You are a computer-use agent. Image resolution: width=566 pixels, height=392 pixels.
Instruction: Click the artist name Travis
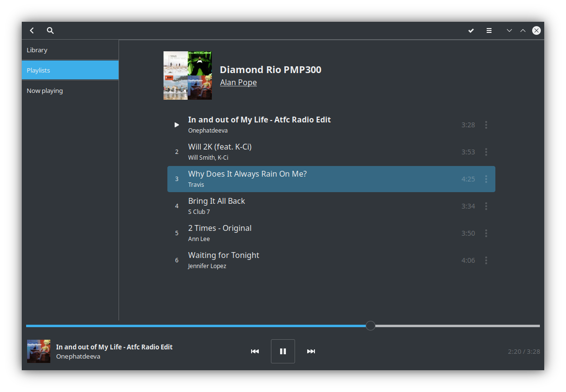pos(196,185)
